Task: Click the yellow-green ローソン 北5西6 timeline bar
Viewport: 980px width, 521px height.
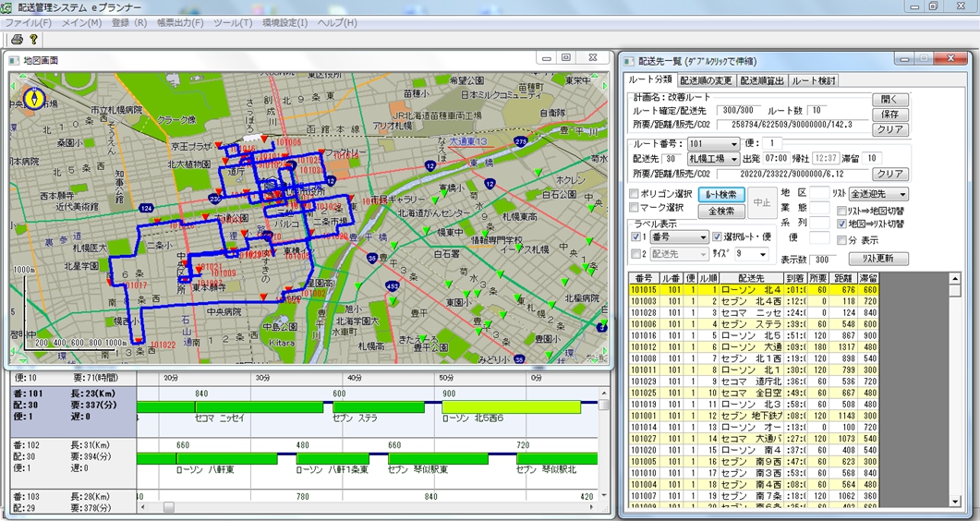Action: (512, 407)
